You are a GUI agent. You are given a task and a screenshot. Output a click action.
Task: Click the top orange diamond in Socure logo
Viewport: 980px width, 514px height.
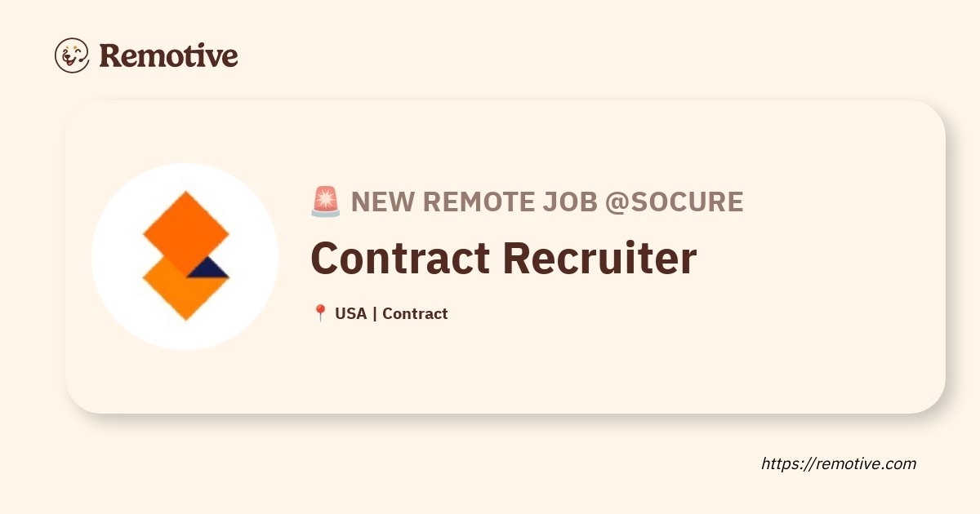pos(185,233)
